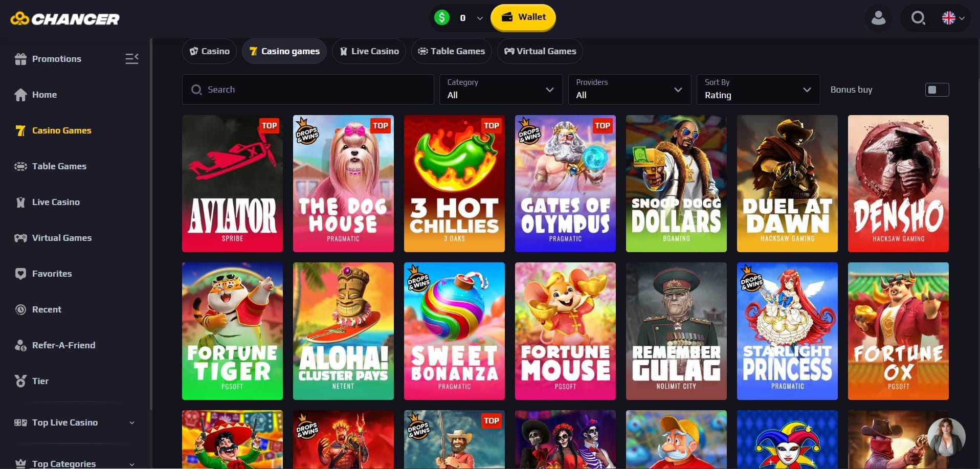Screen dimensions: 980x469
Task: Click the green dollar currency icon
Action: click(x=442, y=17)
